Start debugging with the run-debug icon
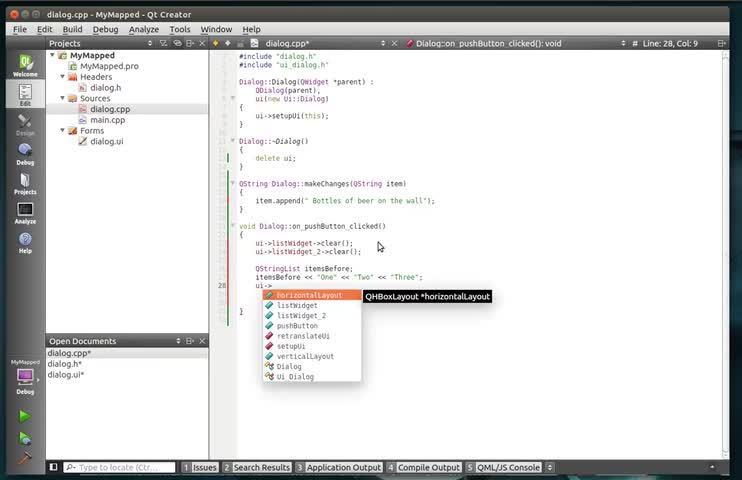The width and height of the screenshot is (742, 480). (25, 438)
